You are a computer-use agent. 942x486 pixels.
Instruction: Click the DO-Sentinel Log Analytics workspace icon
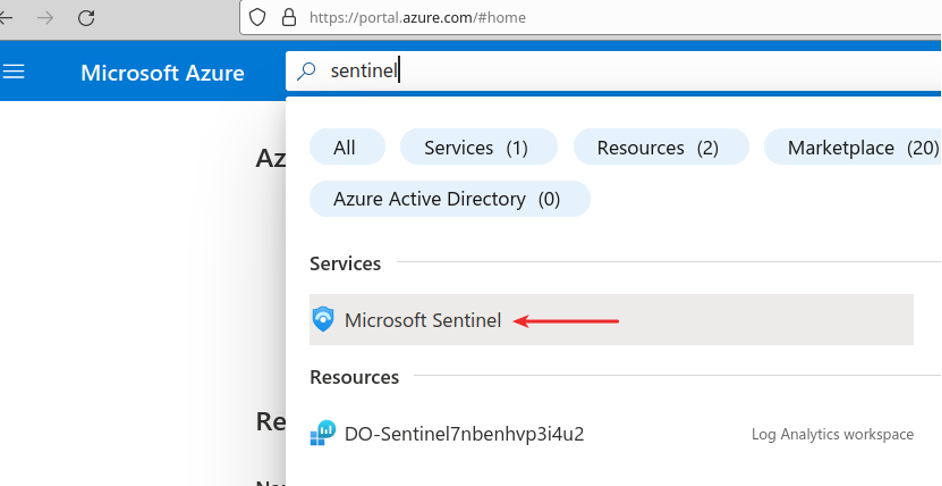pos(323,434)
